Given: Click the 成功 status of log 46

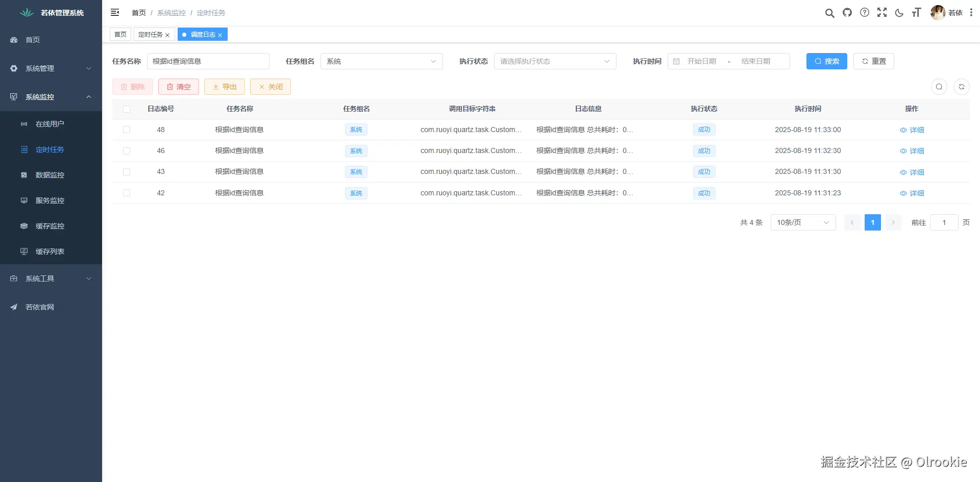Looking at the screenshot, I should [704, 151].
